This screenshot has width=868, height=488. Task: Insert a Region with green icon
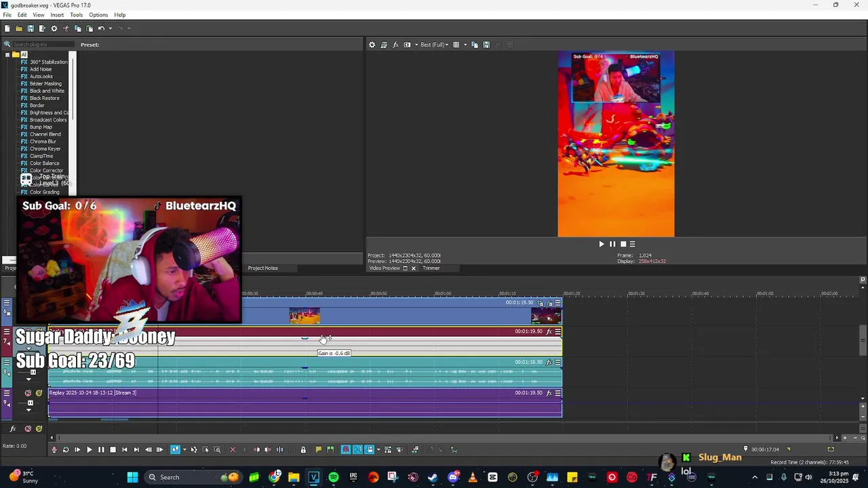[330, 449]
